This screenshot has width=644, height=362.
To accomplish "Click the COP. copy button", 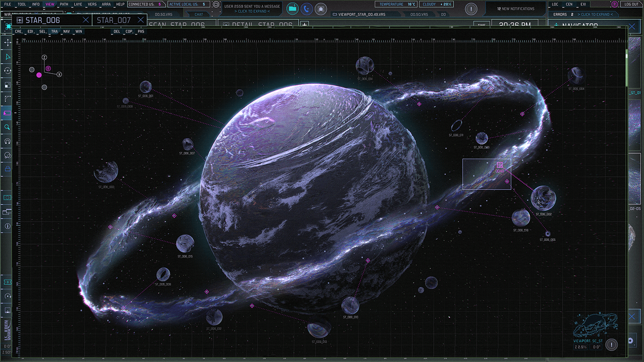I will click(x=129, y=31).
